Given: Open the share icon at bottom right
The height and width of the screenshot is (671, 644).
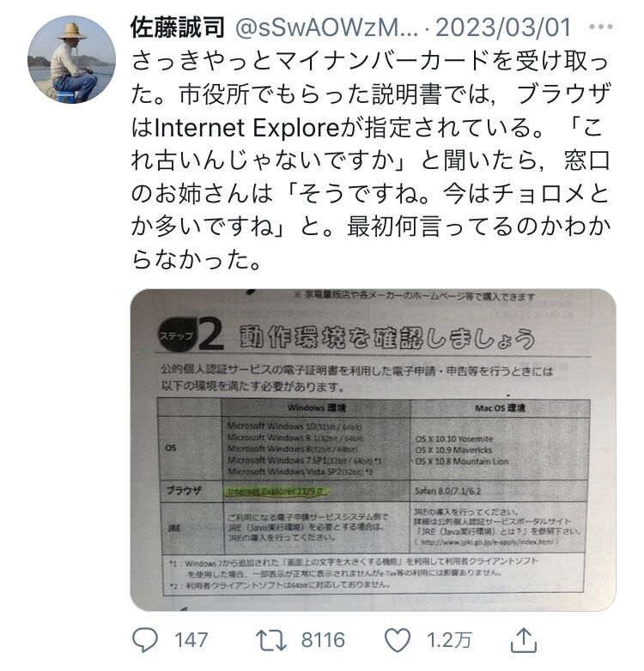Looking at the screenshot, I should [x=523, y=640].
